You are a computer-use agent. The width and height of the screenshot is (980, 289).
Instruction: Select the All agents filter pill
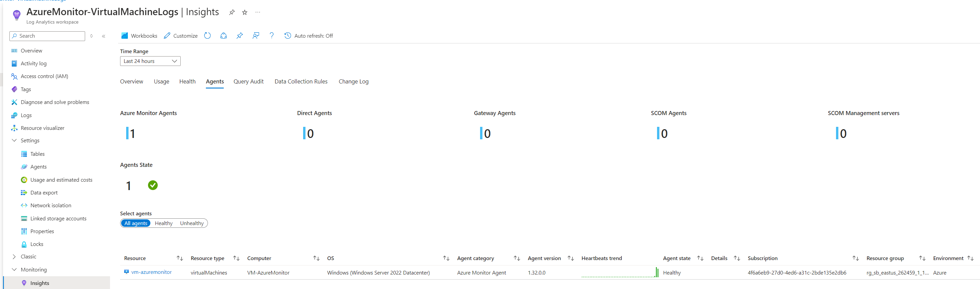click(x=136, y=223)
